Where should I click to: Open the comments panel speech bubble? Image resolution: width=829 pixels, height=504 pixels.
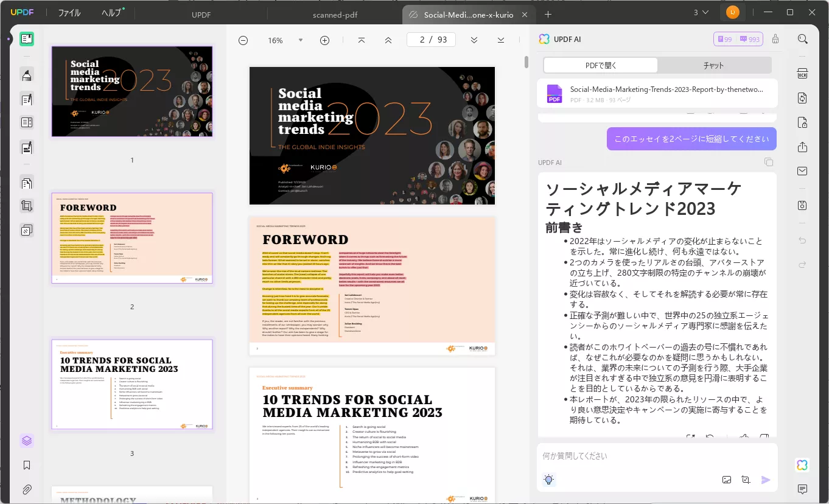coord(802,489)
